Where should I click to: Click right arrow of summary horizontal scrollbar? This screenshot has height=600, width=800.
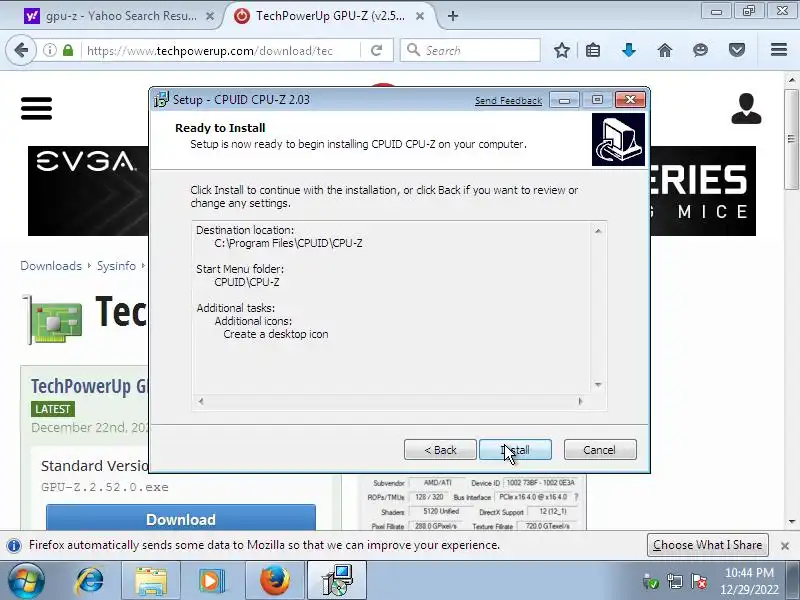[580, 401]
